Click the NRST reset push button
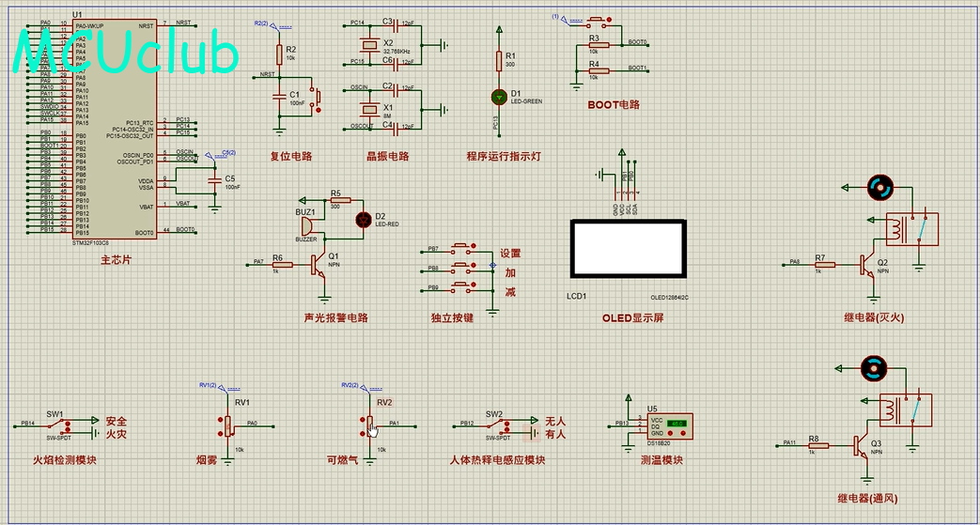980x525 pixels. click(318, 98)
